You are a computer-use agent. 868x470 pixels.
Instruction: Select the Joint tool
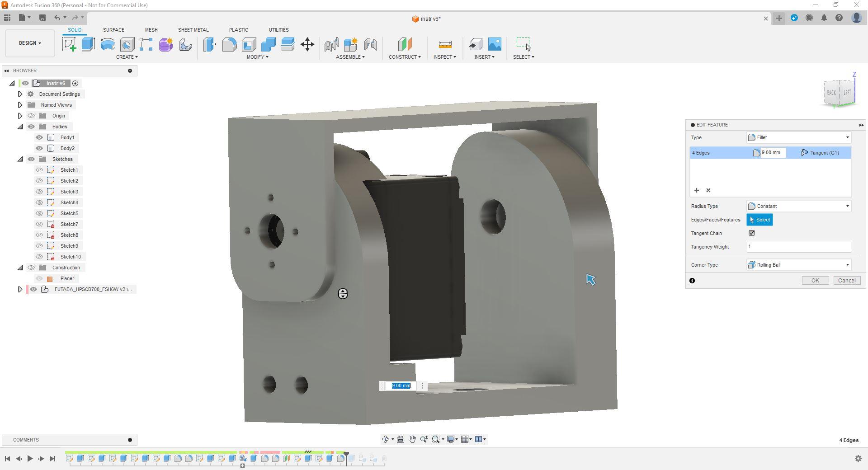[x=370, y=44]
